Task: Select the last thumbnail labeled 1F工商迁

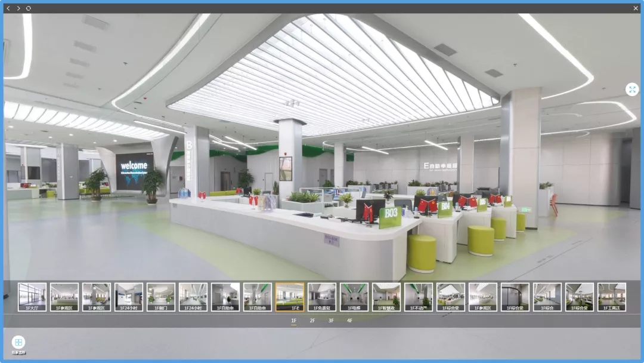Action: coord(612,297)
